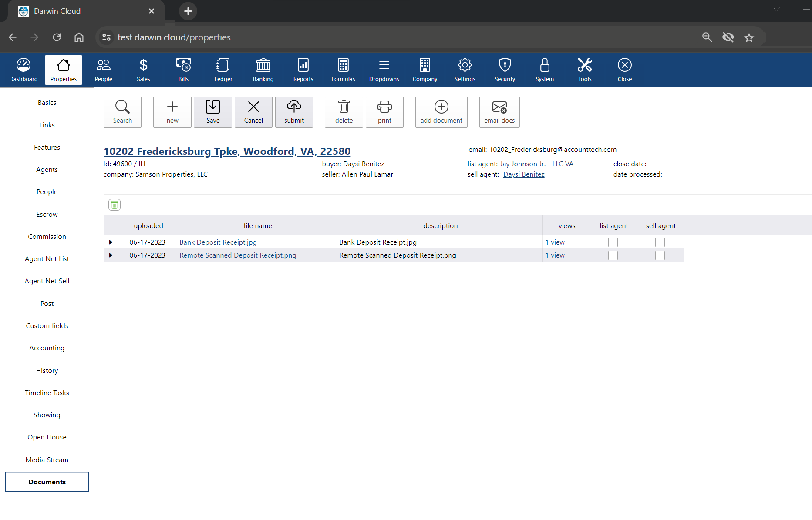Screen dimensions: 812x520
Task: Open the Commission section
Action: click(47, 237)
